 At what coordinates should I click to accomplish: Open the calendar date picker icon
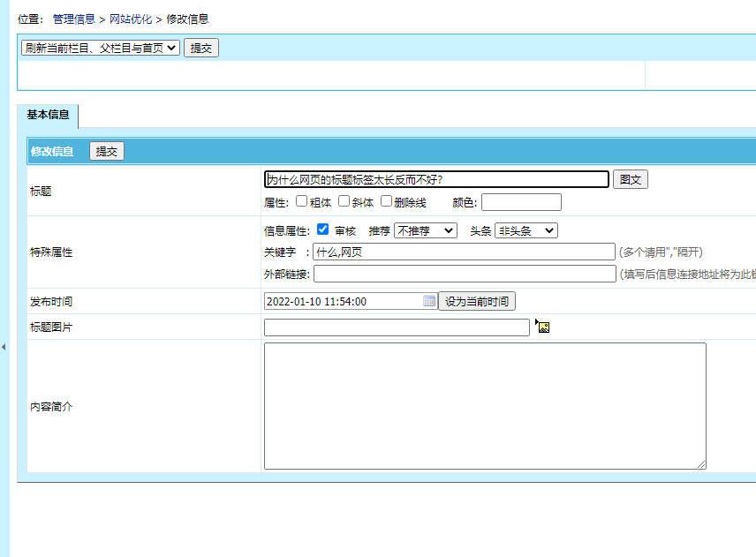click(429, 300)
